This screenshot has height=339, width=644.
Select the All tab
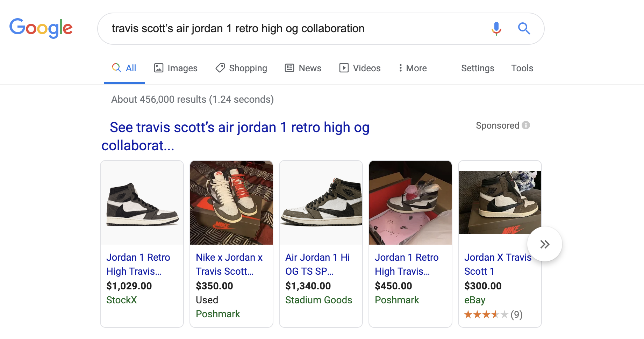coord(124,68)
